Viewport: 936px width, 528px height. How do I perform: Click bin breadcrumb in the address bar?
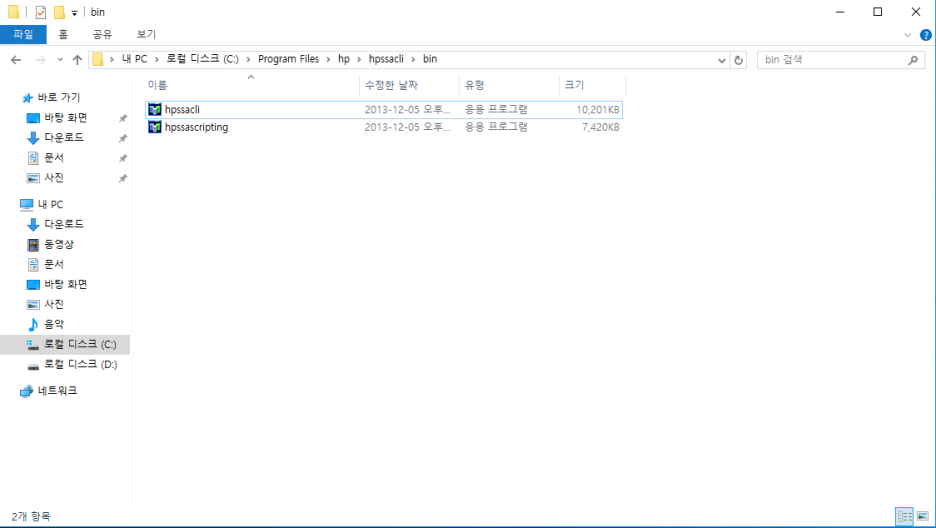click(x=430, y=59)
